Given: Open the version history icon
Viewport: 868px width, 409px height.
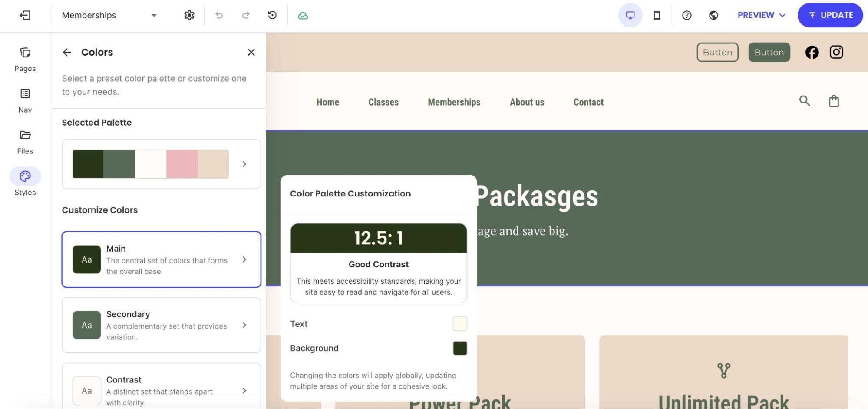Looking at the screenshot, I should (x=272, y=15).
